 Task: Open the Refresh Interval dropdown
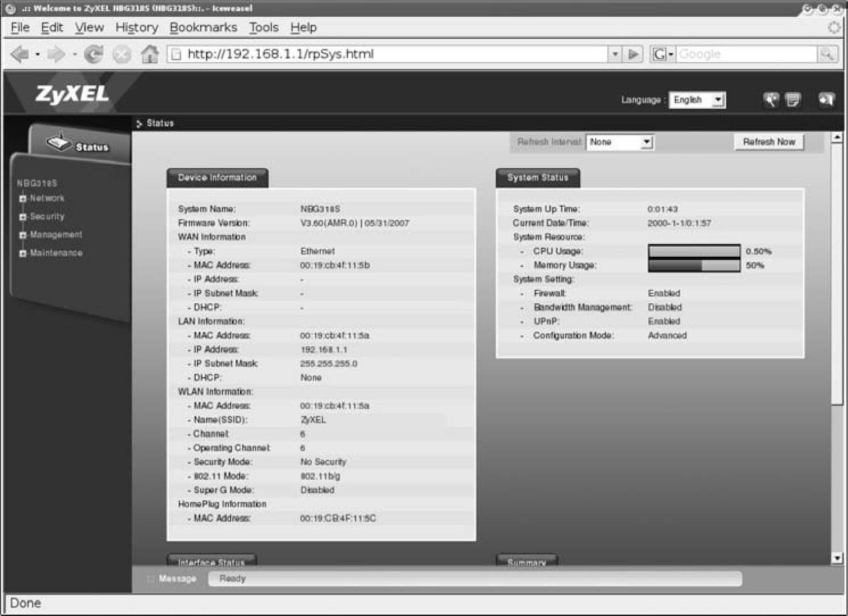tap(620, 142)
